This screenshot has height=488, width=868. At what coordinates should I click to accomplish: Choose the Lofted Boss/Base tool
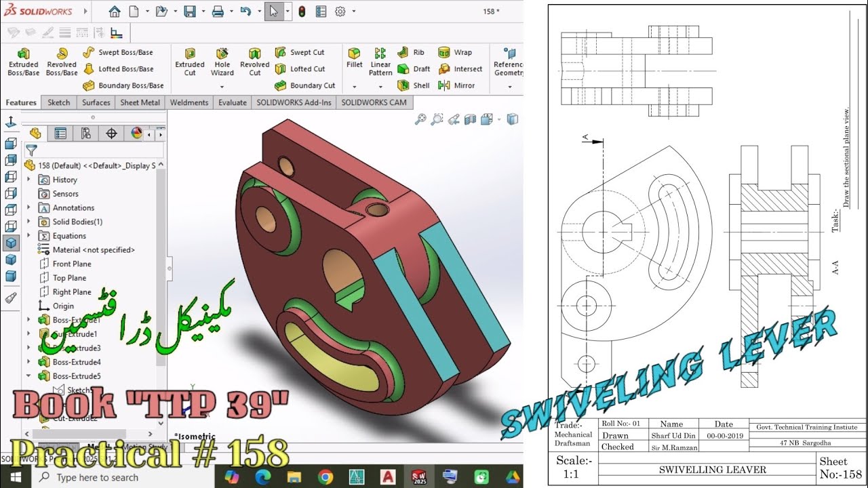(118, 68)
